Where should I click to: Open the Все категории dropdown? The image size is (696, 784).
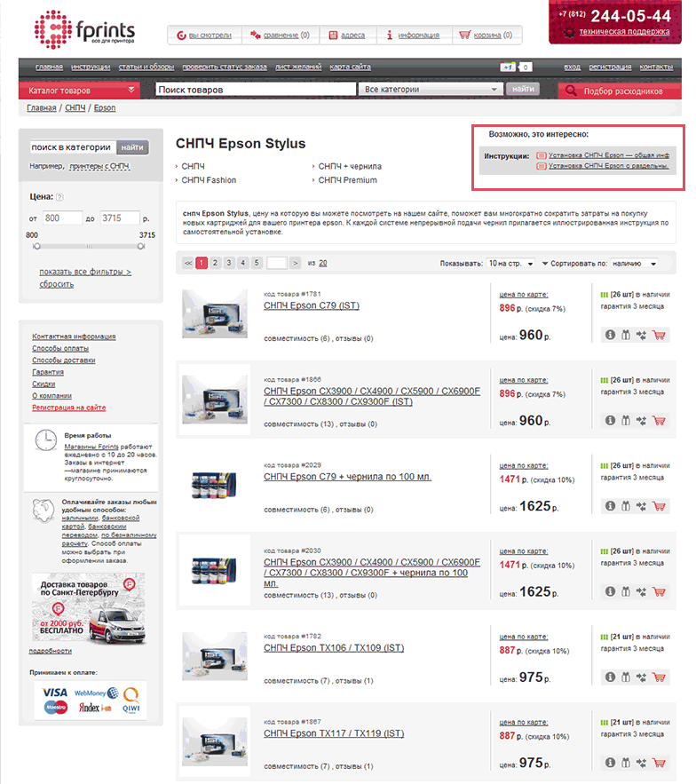[x=431, y=89]
